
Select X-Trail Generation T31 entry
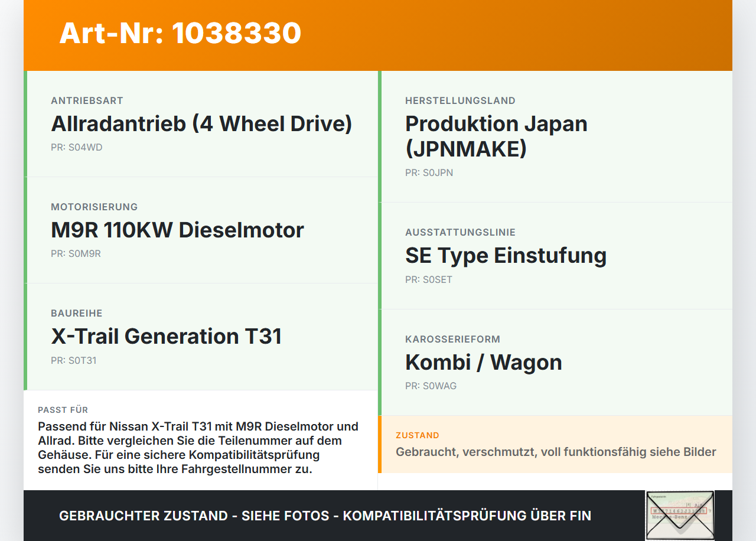166,336
